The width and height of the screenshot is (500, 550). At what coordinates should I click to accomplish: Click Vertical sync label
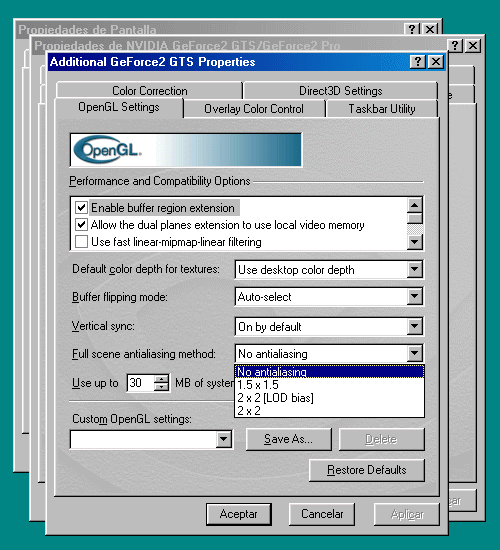coord(103,326)
